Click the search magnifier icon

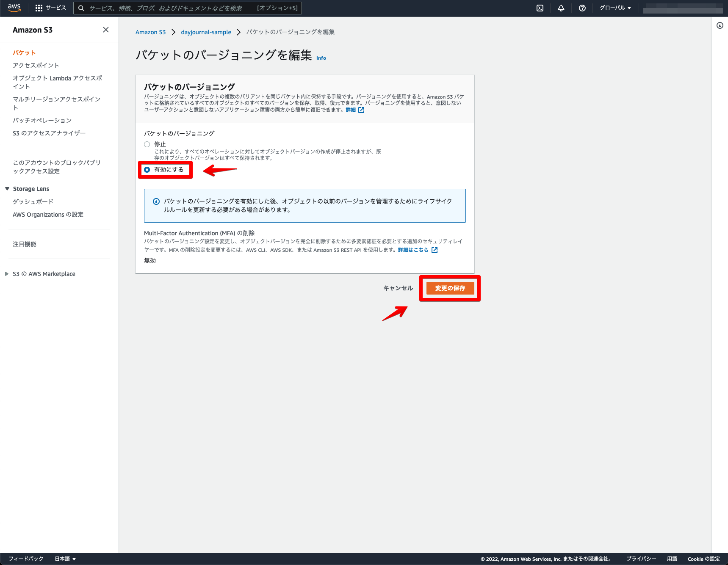click(81, 8)
